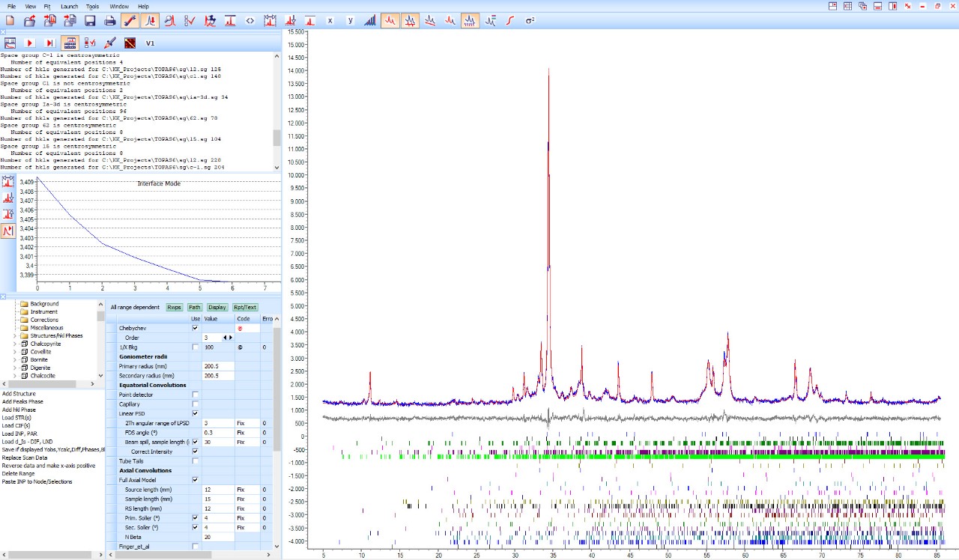Uncheck the Linear PSD option
Image resolution: width=959 pixels, height=560 pixels.
pos(195,413)
